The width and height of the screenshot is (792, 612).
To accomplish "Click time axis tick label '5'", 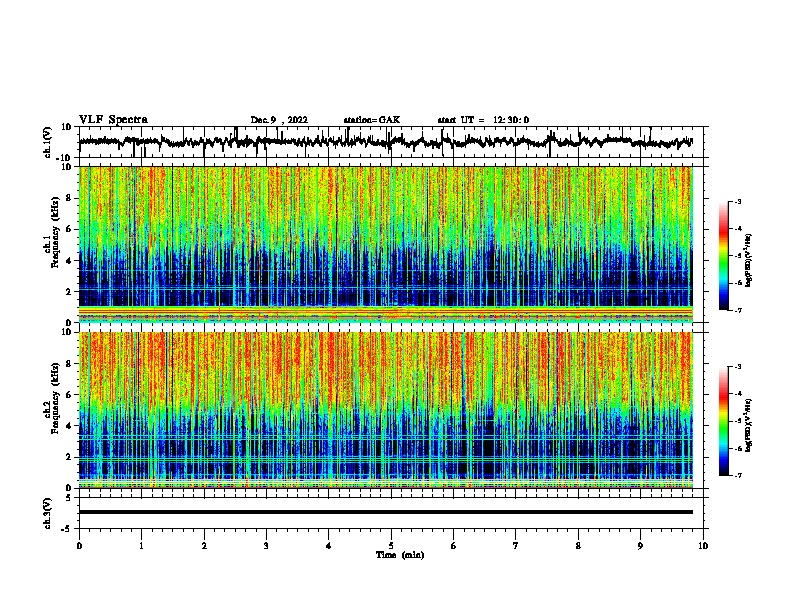I will point(391,546).
